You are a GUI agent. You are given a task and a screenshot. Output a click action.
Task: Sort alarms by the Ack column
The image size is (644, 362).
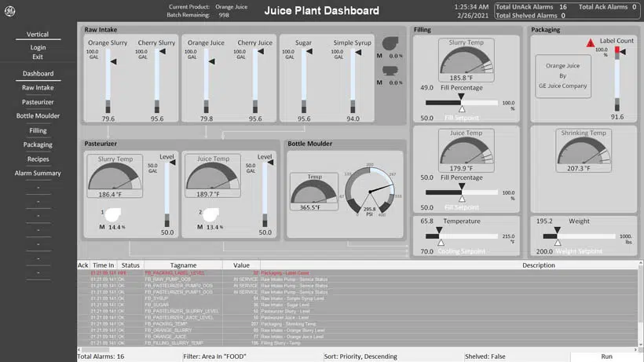pos(83,265)
